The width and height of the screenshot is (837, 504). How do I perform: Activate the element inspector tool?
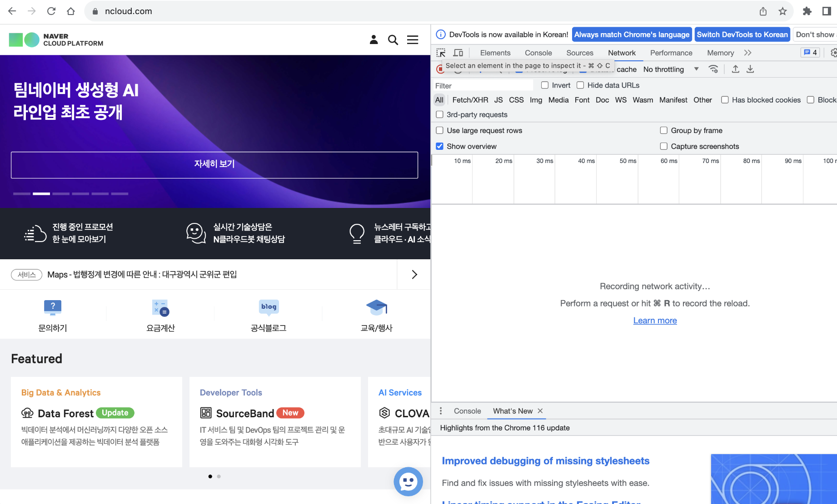point(441,53)
